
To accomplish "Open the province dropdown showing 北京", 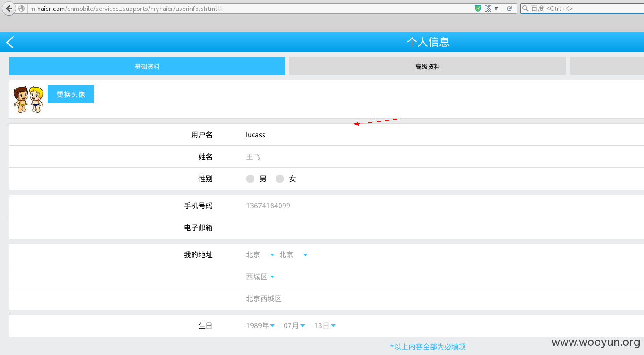I will click(x=260, y=254).
